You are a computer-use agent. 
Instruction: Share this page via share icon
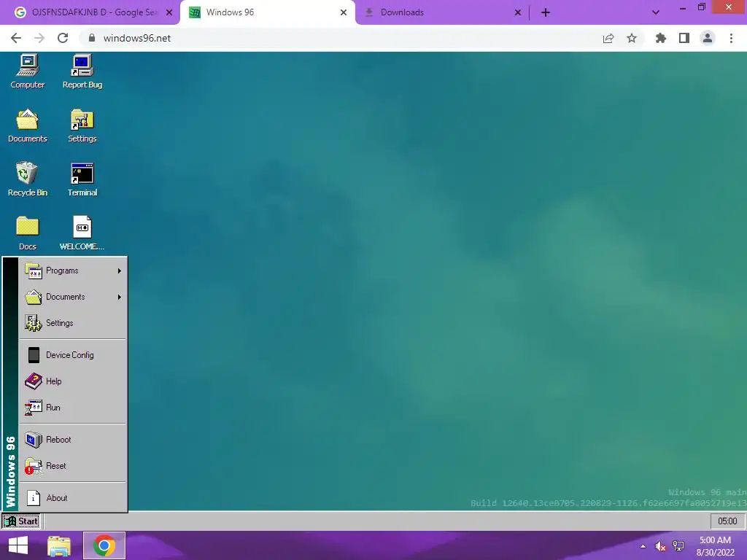pyautogui.click(x=608, y=38)
